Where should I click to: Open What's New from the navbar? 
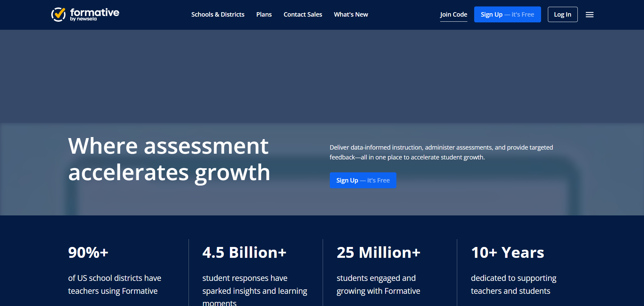pos(351,15)
